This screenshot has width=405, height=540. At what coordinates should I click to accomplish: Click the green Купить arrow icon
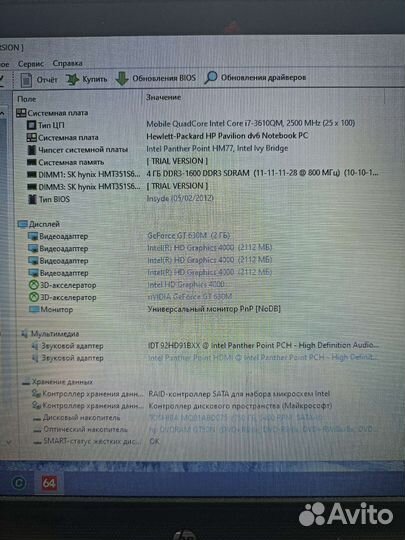(72, 80)
